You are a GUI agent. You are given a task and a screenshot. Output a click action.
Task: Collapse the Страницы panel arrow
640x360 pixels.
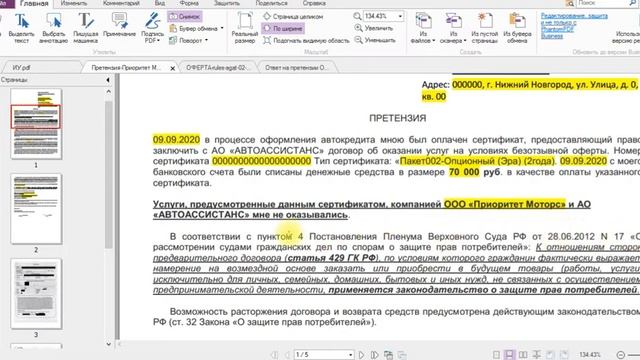[108, 80]
